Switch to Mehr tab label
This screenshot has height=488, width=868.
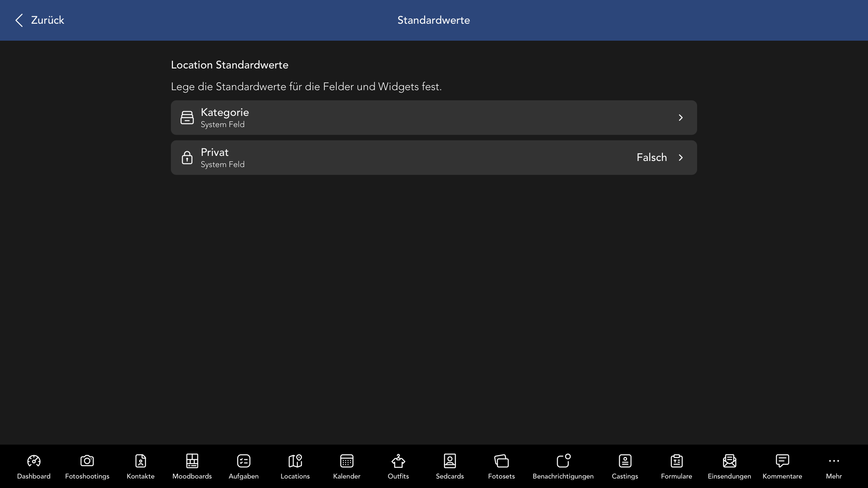pyautogui.click(x=834, y=476)
